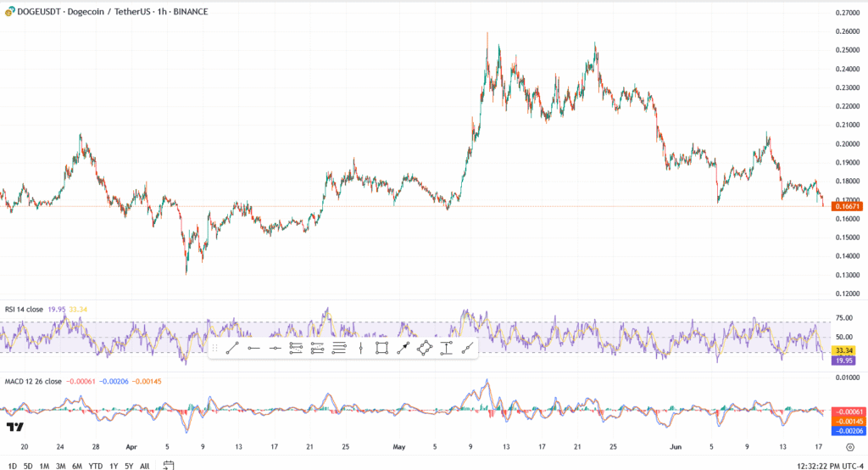The width and height of the screenshot is (868, 470).
Task: Open the Go to date calendar icon
Action: click(169, 466)
